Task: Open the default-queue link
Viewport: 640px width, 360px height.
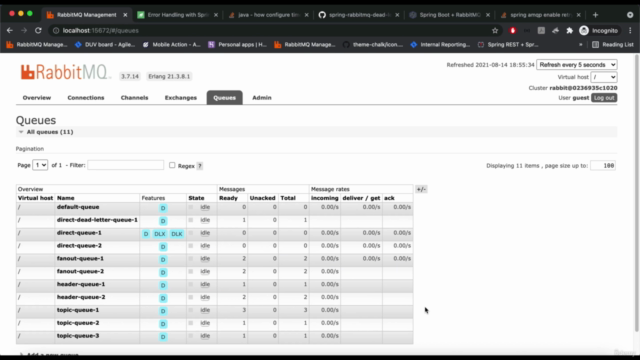Action: pos(78,207)
